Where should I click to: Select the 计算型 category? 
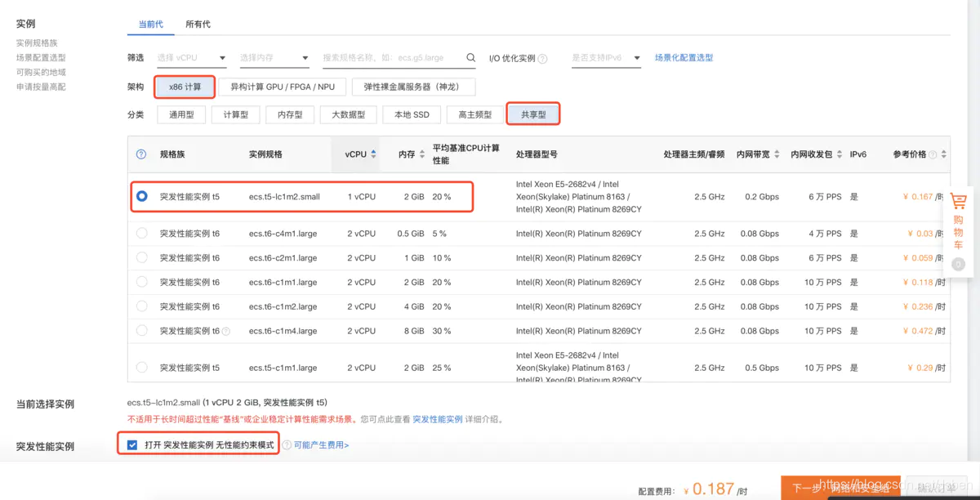(235, 114)
